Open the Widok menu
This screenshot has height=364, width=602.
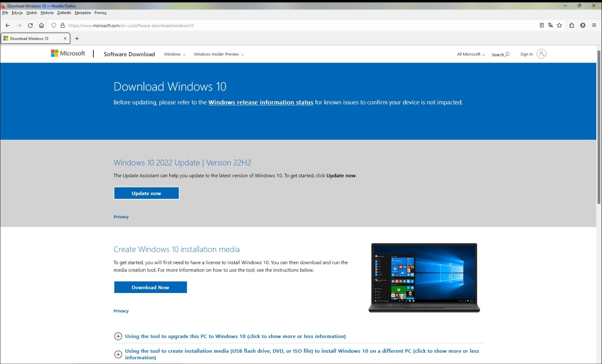tap(31, 13)
